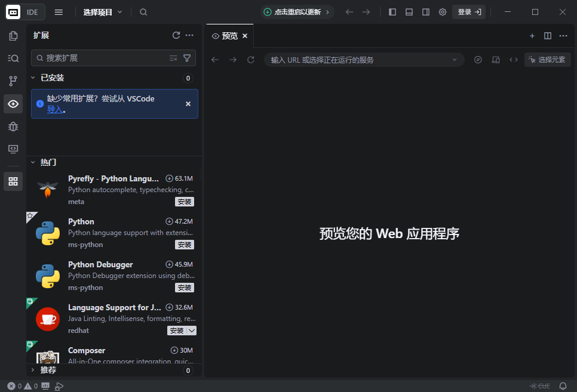The image size is (577, 392).
Task: Open Java extension coffee cup icon
Action: [48, 319]
